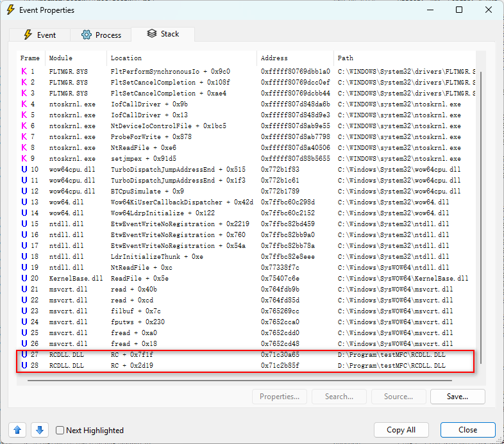Select location ProbeForWrite + 0x878

tap(151, 137)
